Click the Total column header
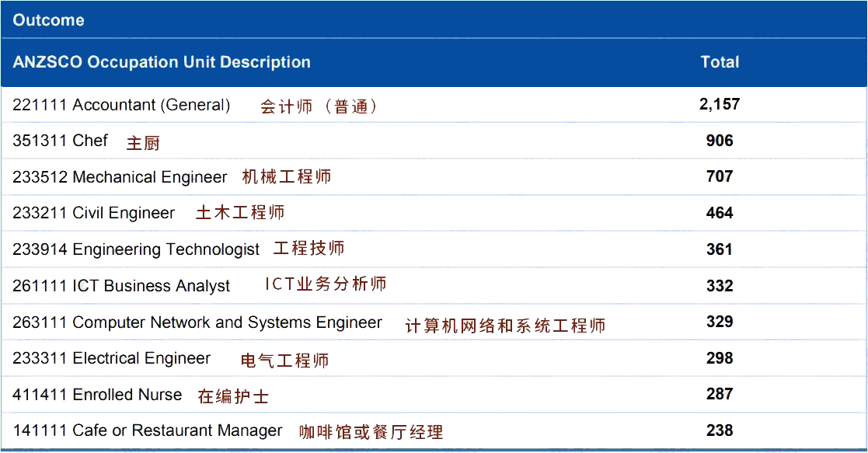The width and height of the screenshot is (868, 453). click(x=720, y=62)
